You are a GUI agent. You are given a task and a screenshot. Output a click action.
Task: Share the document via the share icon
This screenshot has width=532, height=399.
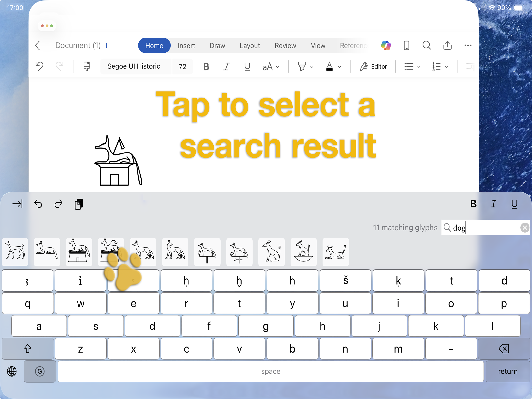447,45
